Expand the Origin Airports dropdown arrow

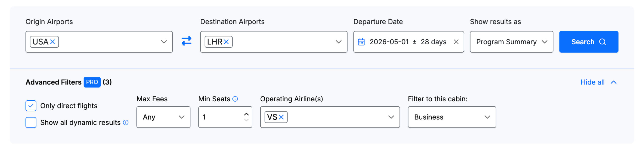click(x=164, y=42)
